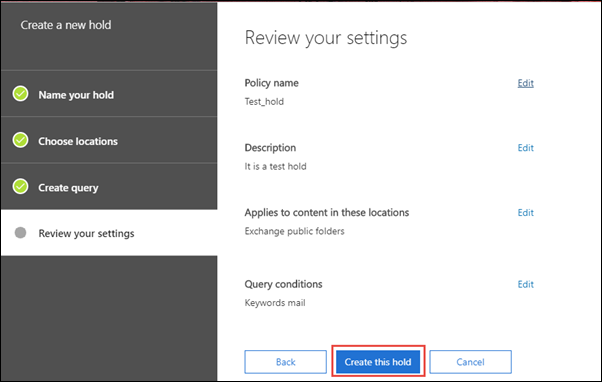Click the 'Create a new hold' title
Image resolution: width=602 pixels, height=382 pixels.
[x=66, y=25]
